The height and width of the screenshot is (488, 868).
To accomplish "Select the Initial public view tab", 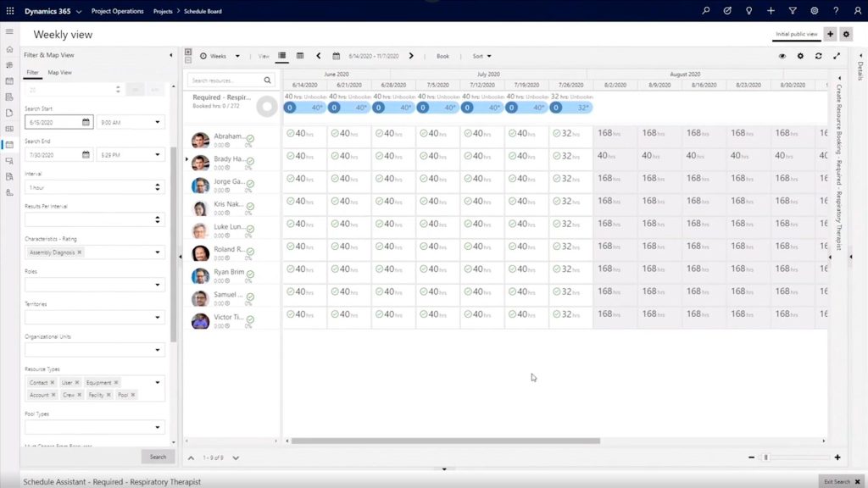I will pos(796,34).
